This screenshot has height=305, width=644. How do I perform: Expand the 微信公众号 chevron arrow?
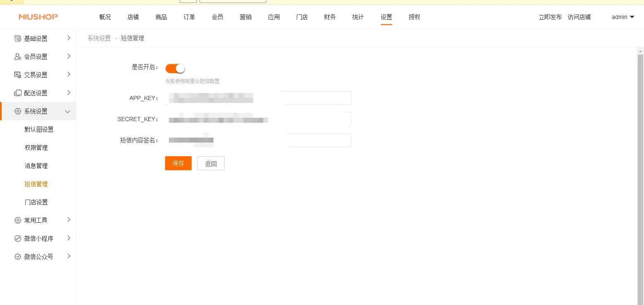click(69, 256)
